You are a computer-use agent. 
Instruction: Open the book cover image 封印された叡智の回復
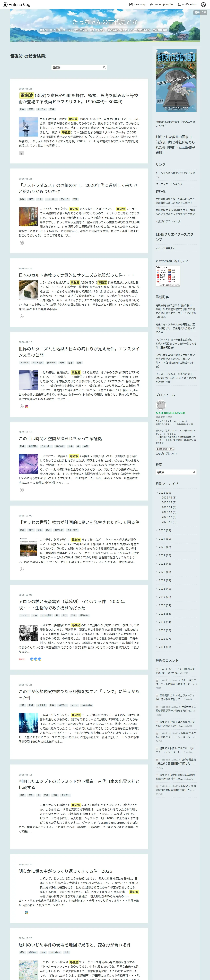[x=176, y=80]
